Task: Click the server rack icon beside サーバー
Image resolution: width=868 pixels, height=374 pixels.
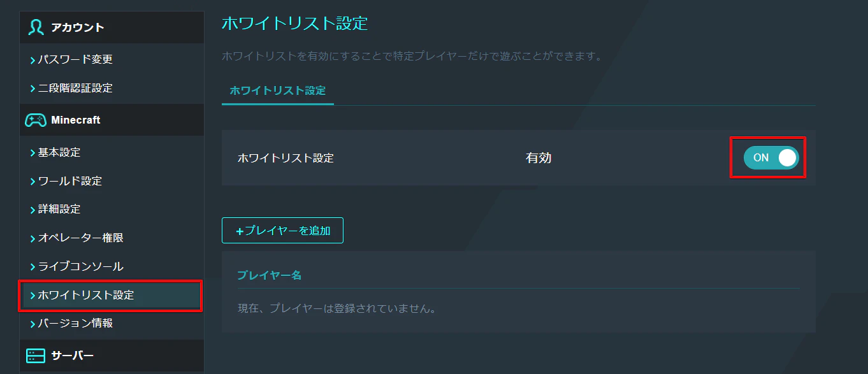Action: click(x=36, y=356)
